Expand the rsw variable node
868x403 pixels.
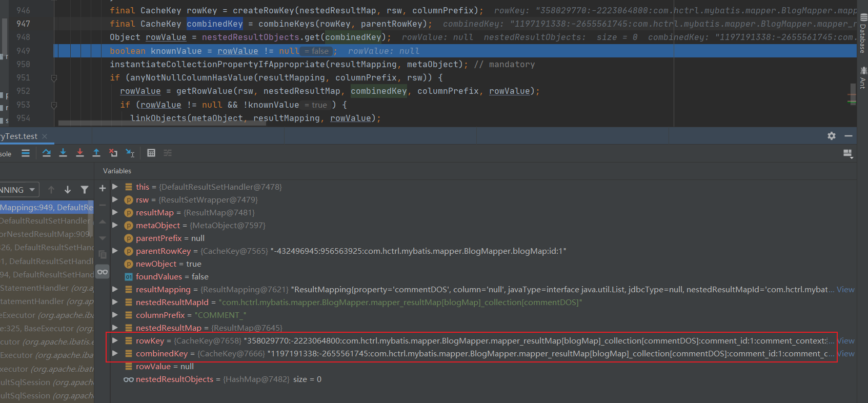[115, 199]
